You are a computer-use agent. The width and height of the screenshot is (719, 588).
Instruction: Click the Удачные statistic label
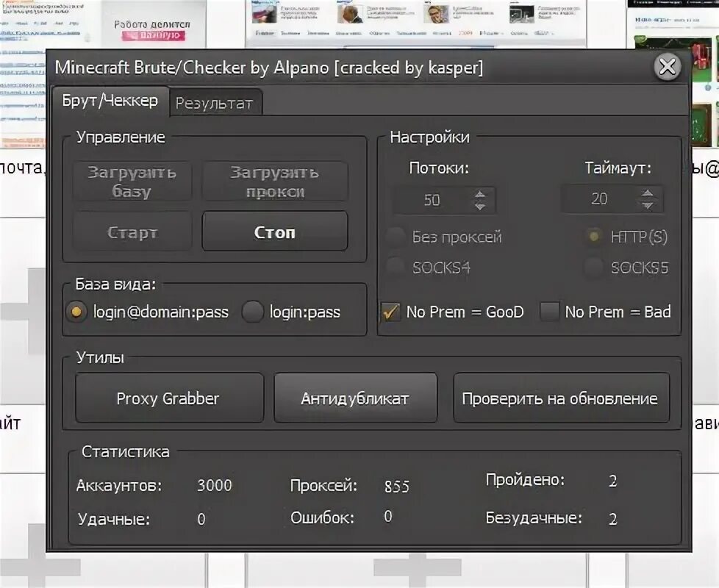(x=114, y=519)
